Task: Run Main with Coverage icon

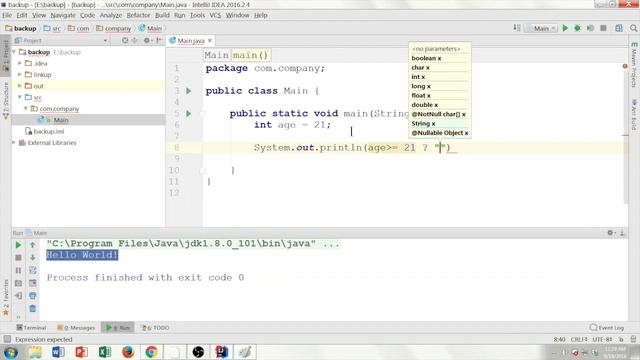Action: pos(590,28)
